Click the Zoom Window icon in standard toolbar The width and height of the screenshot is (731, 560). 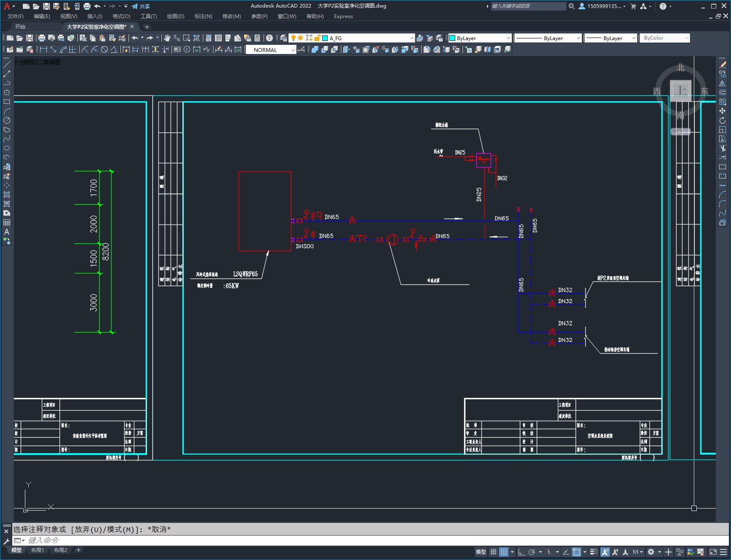click(186, 38)
